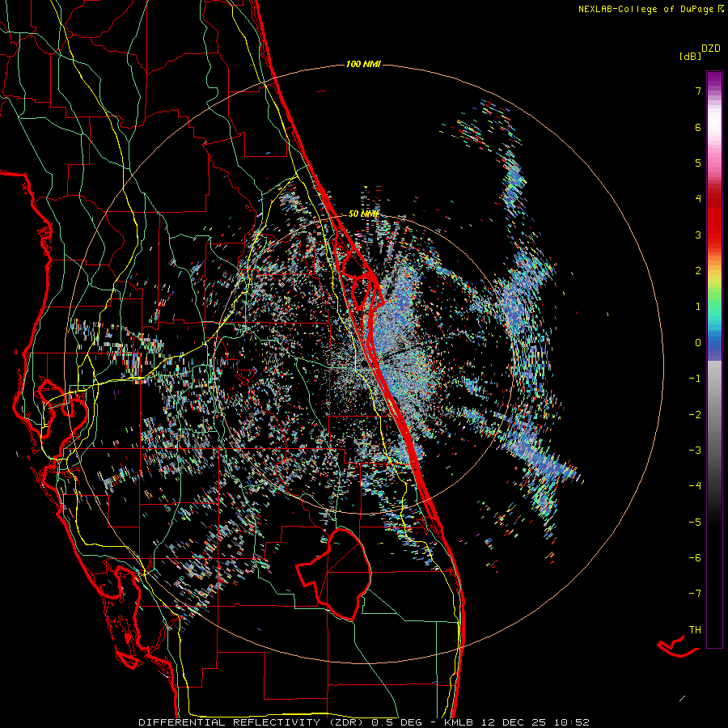728x728 pixels.
Task: Click the -5 tick label on the color scale
Action: (695, 522)
